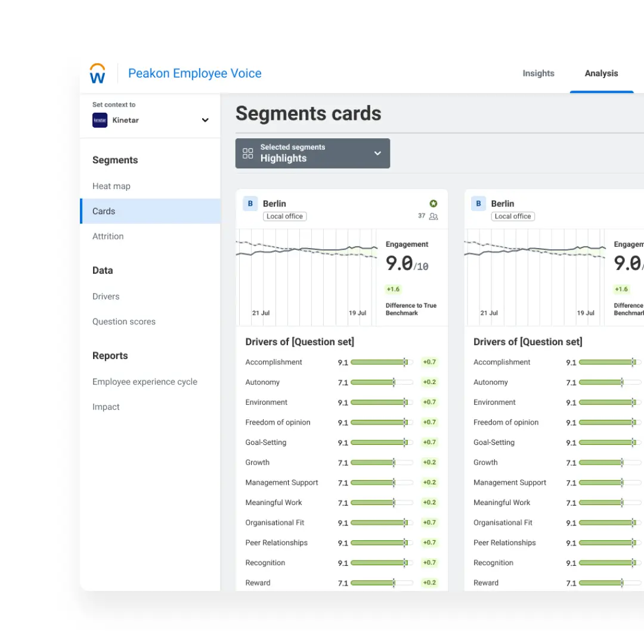
Task: Open the Question scores page
Action: pyautogui.click(x=124, y=321)
